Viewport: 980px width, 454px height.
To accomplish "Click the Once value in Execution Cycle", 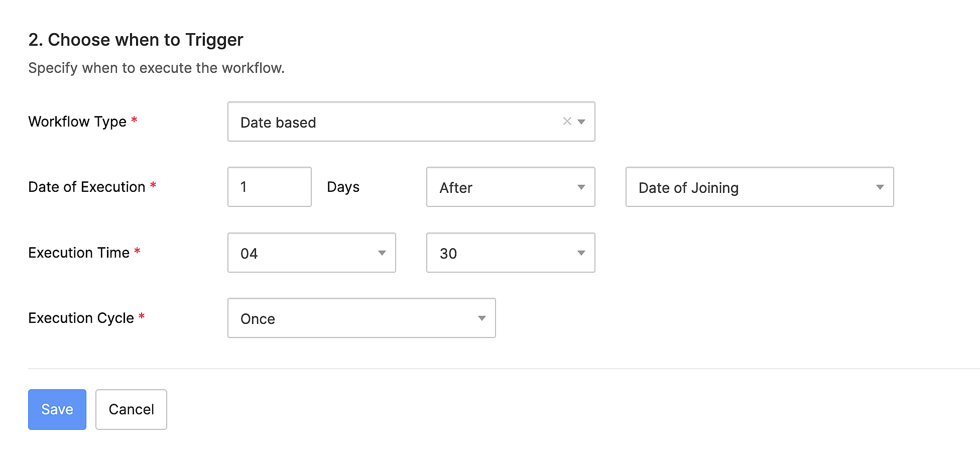I will coord(258,318).
